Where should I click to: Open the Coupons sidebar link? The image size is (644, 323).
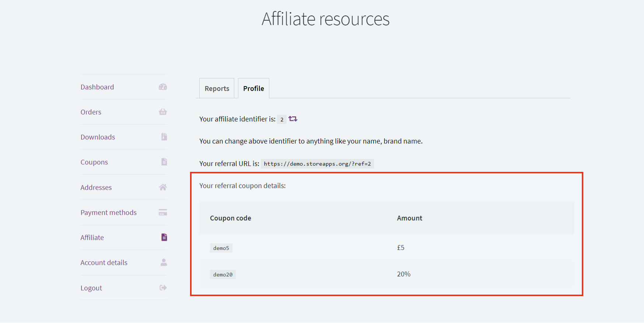click(x=94, y=162)
